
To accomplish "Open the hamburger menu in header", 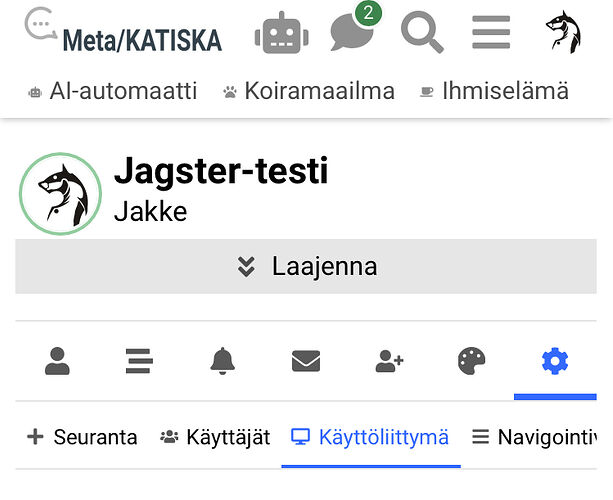I will coord(491,32).
